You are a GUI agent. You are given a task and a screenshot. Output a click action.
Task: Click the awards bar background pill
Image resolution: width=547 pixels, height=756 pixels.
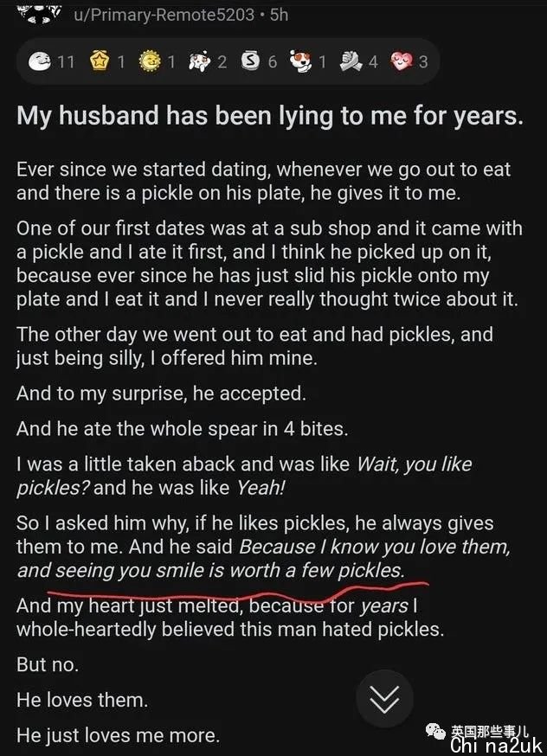point(228,61)
